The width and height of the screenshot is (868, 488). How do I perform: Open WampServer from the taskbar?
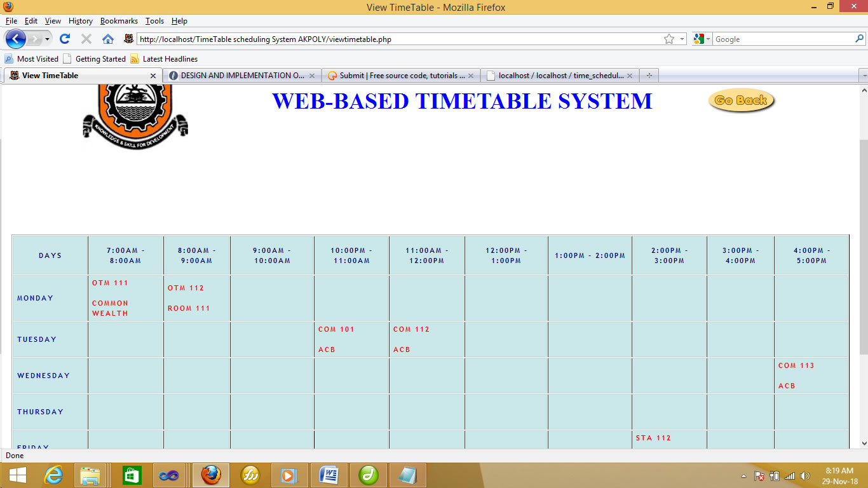click(x=250, y=475)
